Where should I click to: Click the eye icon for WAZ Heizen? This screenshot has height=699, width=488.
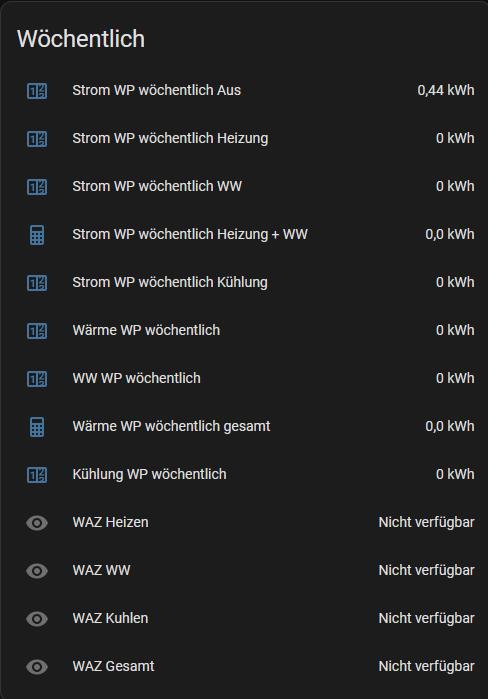(37, 523)
